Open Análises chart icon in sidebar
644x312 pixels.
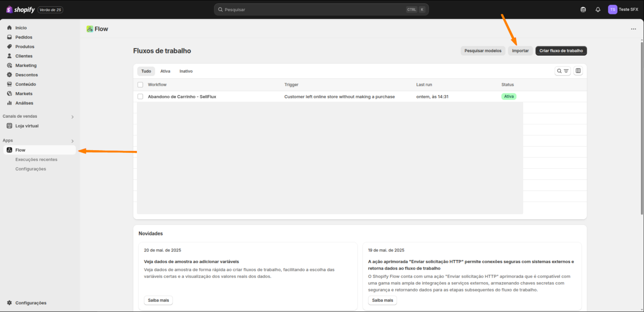point(9,103)
